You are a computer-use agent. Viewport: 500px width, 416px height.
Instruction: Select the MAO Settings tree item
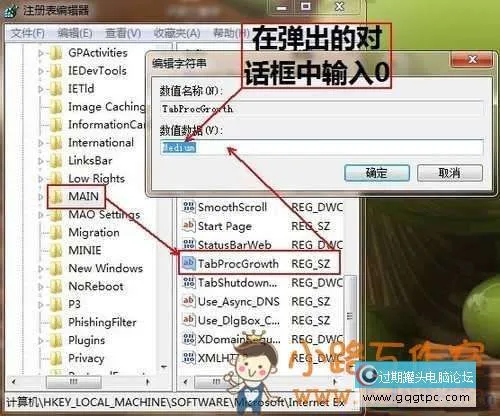tap(104, 215)
